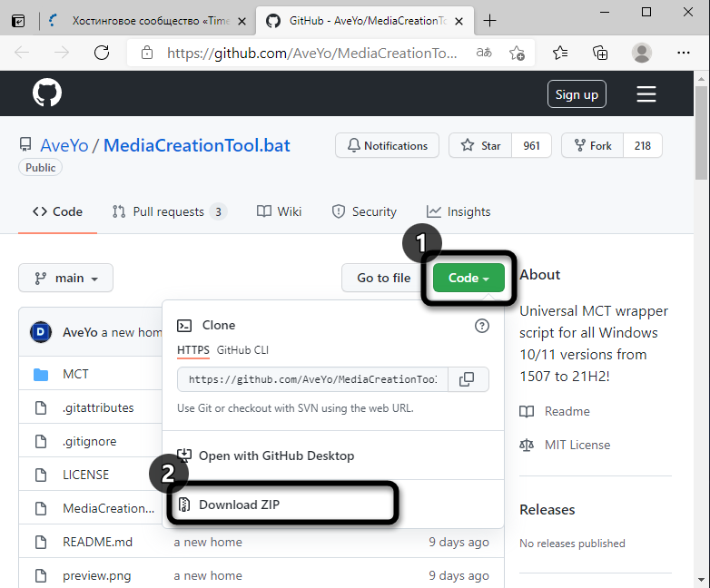Open the hamburger navigation menu

click(x=646, y=93)
